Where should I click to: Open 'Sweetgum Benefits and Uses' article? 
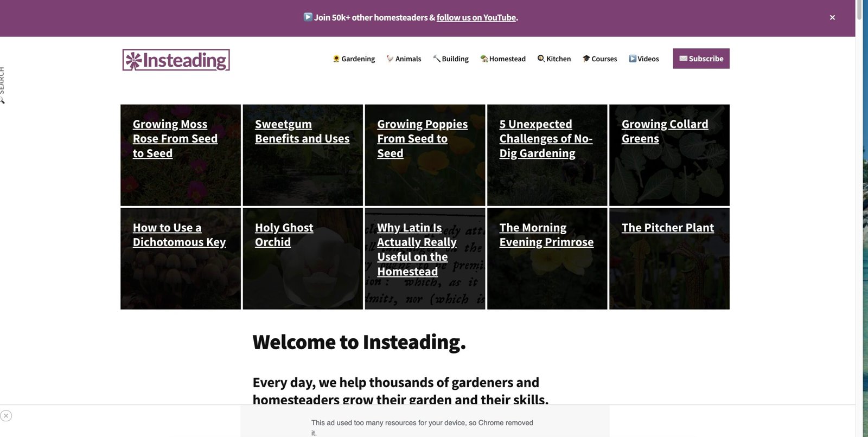302,132
